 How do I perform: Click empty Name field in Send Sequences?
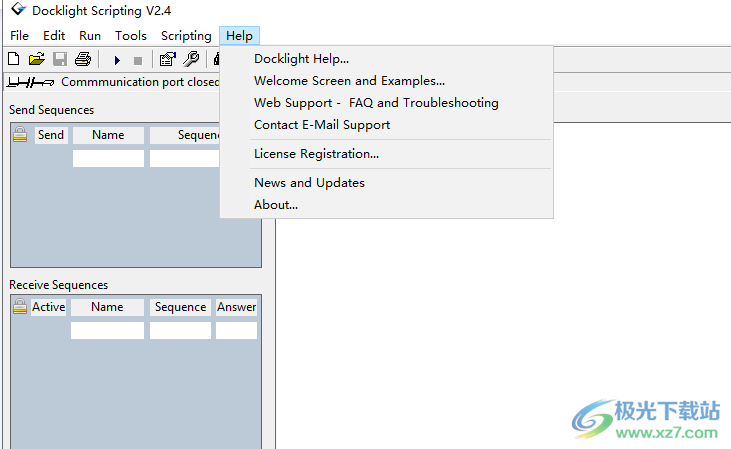(108, 158)
